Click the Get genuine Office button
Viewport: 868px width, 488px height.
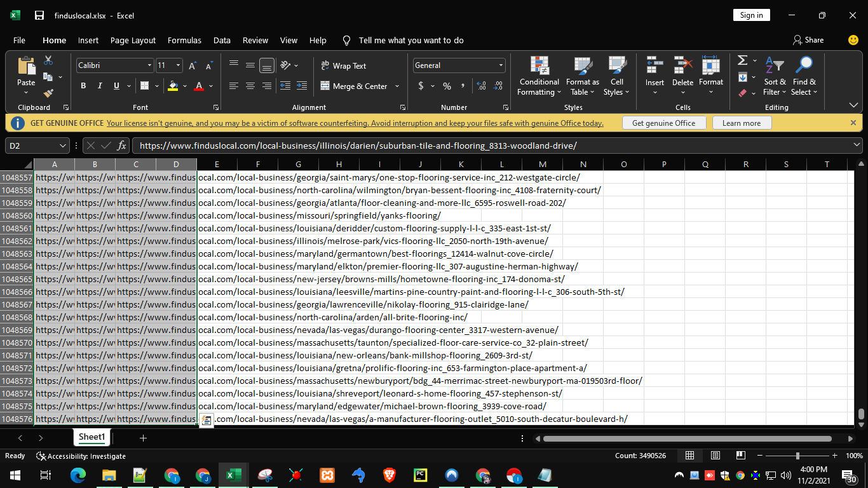(663, 123)
